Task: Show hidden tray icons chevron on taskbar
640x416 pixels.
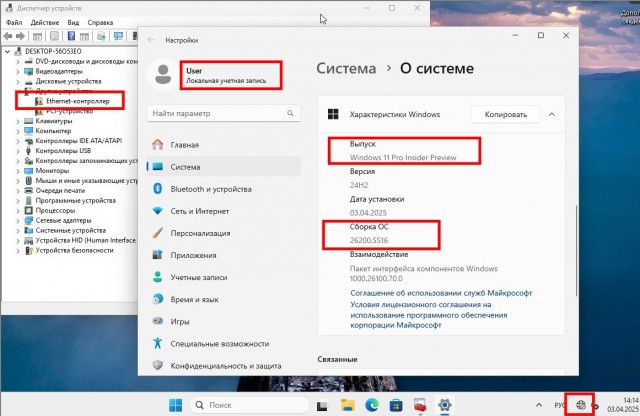Action: pos(539,405)
